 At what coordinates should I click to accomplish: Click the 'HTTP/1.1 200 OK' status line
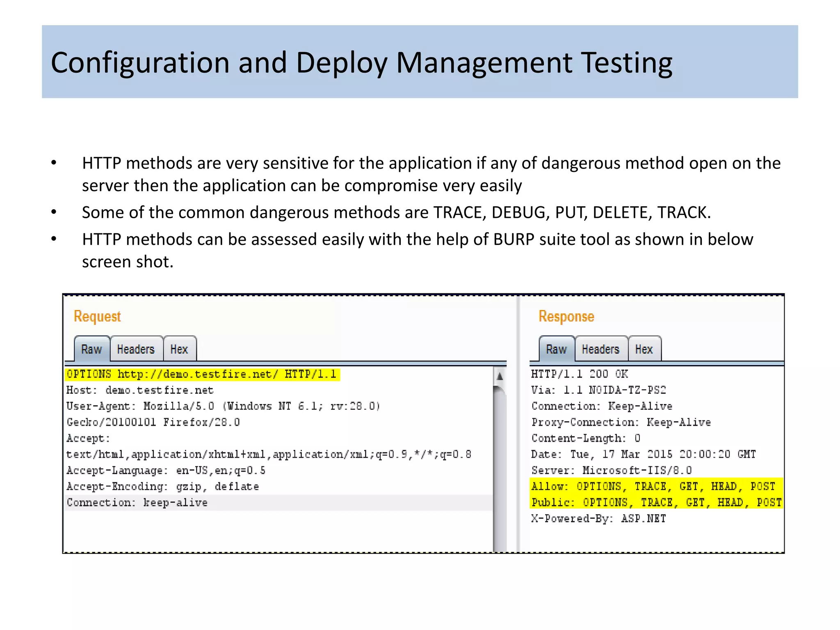(x=580, y=374)
